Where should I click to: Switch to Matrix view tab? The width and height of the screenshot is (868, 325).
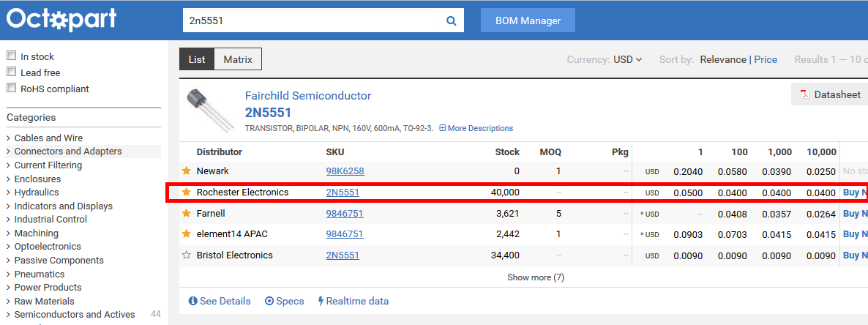(238, 59)
